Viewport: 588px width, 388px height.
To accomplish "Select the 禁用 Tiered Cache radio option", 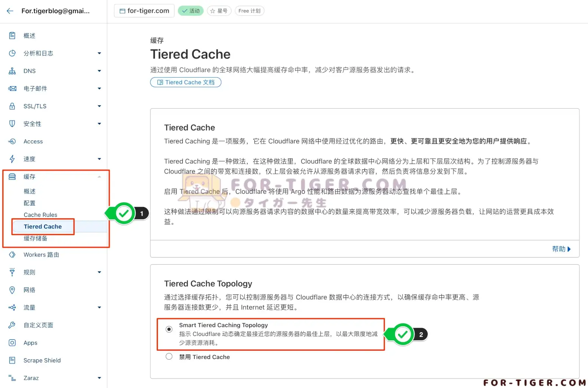I will 169,357.
